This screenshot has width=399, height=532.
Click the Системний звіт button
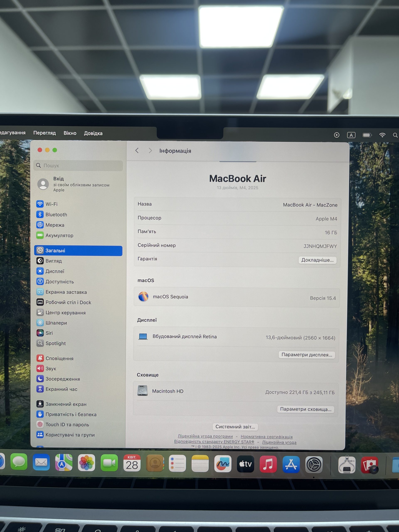235,427
